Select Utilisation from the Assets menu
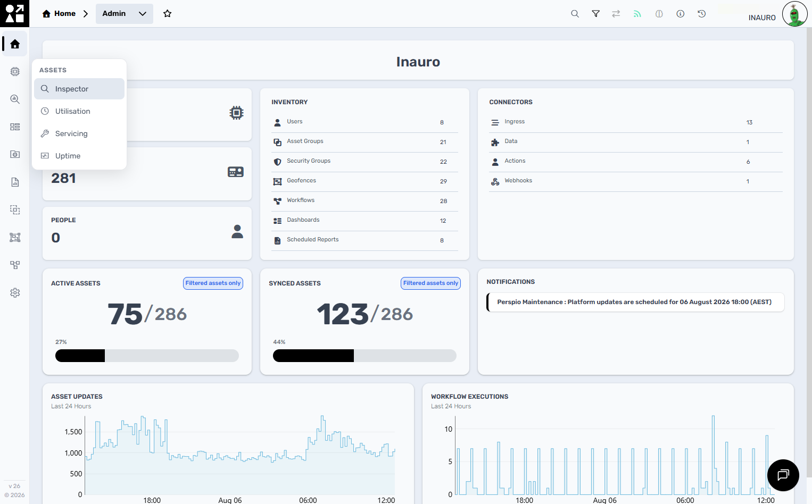 click(79, 111)
